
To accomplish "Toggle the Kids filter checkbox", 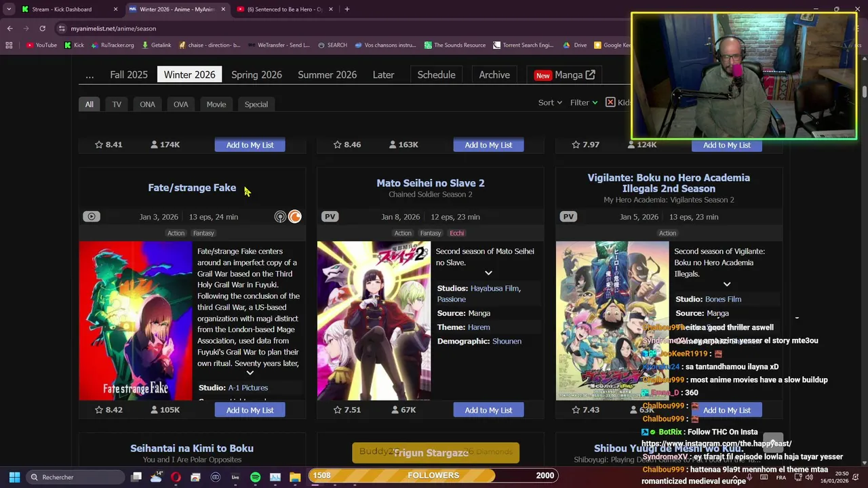I will coord(610,102).
